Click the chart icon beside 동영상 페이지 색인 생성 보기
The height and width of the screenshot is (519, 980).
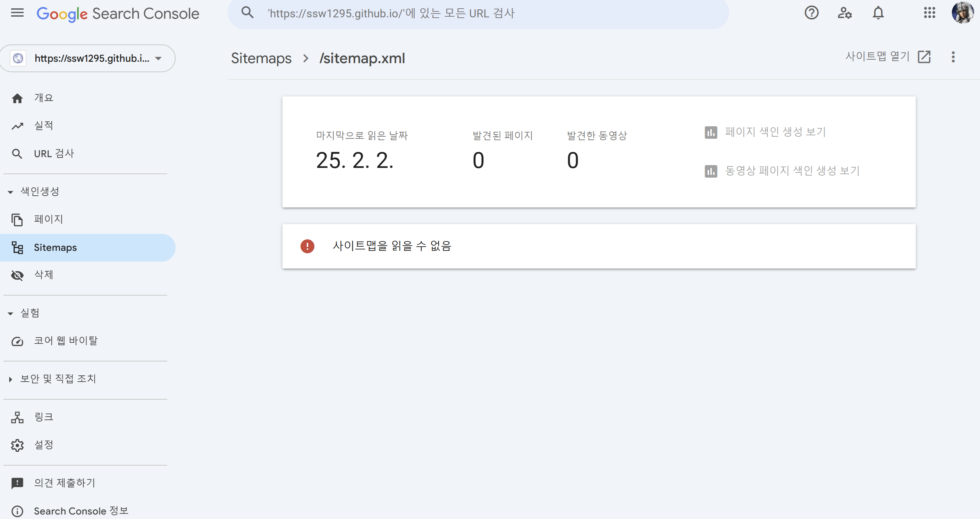(711, 171)
